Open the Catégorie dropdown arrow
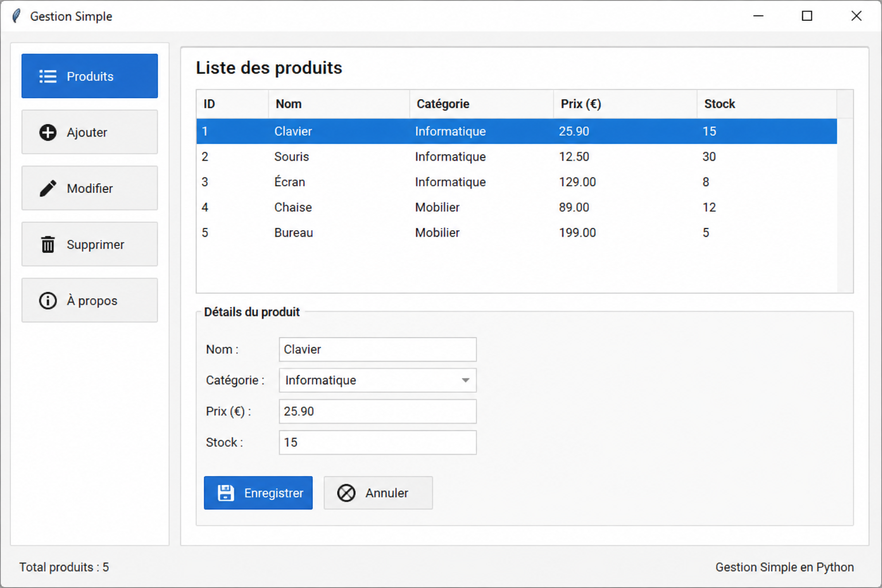This screenshot has height=588, width=882. point(465,380)
